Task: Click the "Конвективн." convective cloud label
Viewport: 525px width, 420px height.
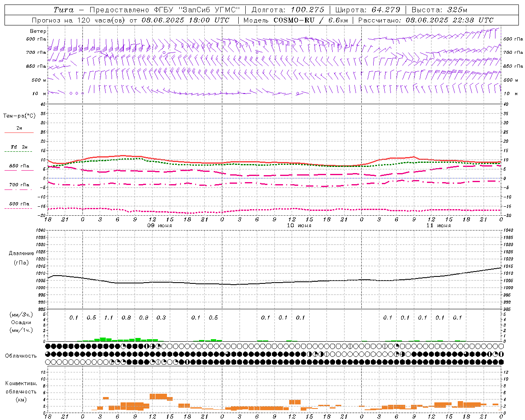Action: coord(21,383)
